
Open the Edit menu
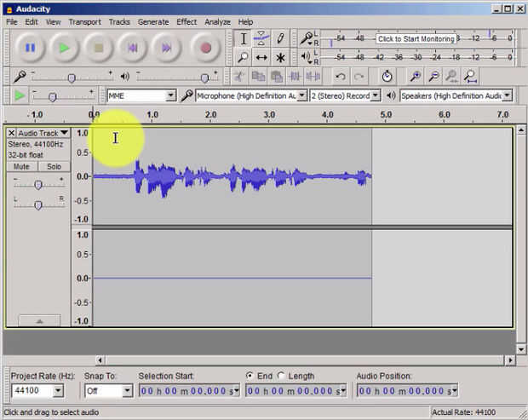tap(32, 22)
